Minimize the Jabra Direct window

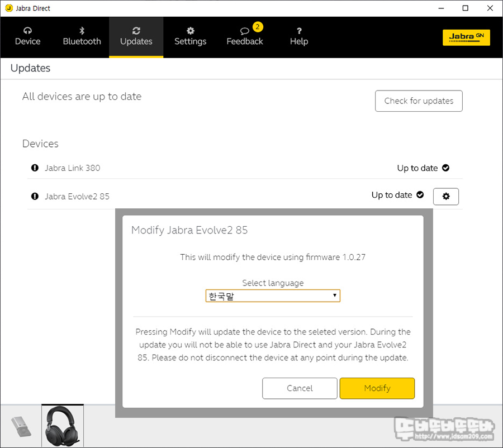click(442, 8)
